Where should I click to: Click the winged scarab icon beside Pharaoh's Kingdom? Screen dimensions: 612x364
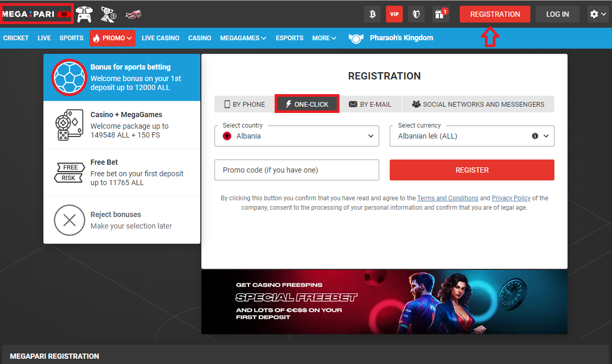pos(356,39)
